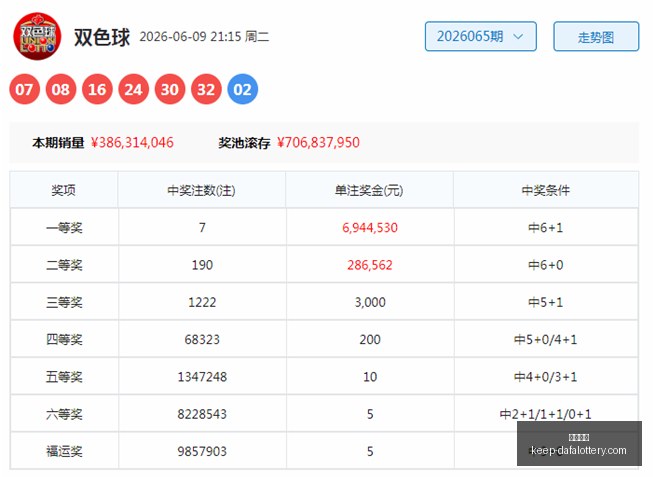Select the 福运奖 row label

64,452
